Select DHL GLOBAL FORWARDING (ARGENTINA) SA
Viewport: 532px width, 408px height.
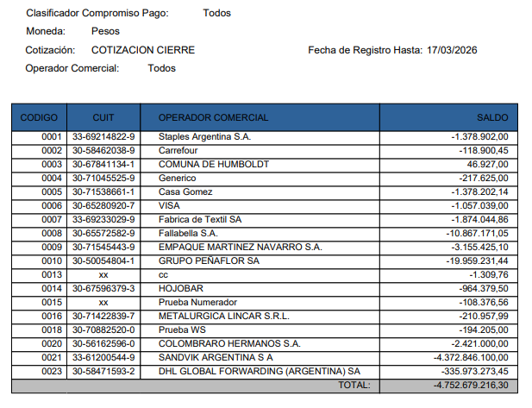tap(260, 372)
